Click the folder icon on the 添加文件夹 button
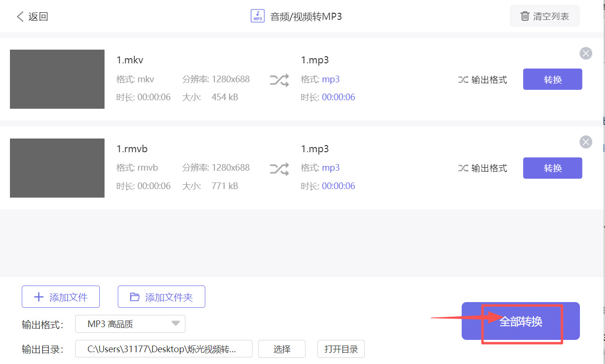This screenshot has width=605, height=364. pyautogui.click(x=134, y=296)
